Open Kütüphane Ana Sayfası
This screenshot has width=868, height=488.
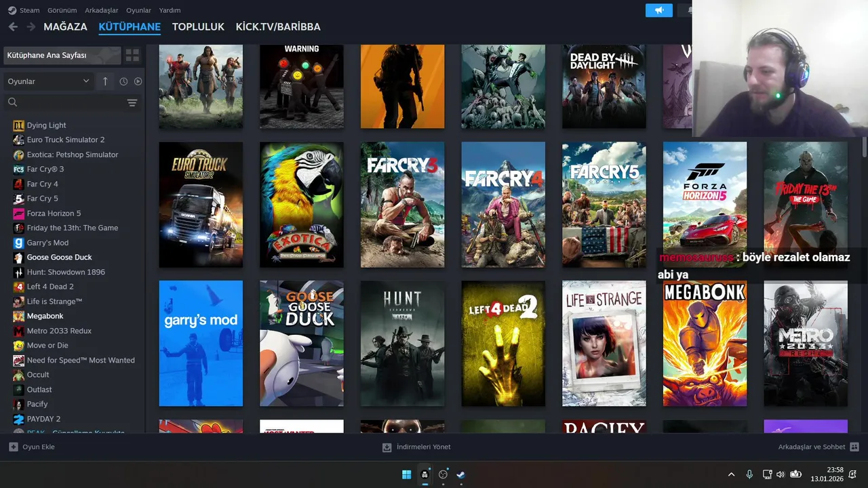click(62, 55)
